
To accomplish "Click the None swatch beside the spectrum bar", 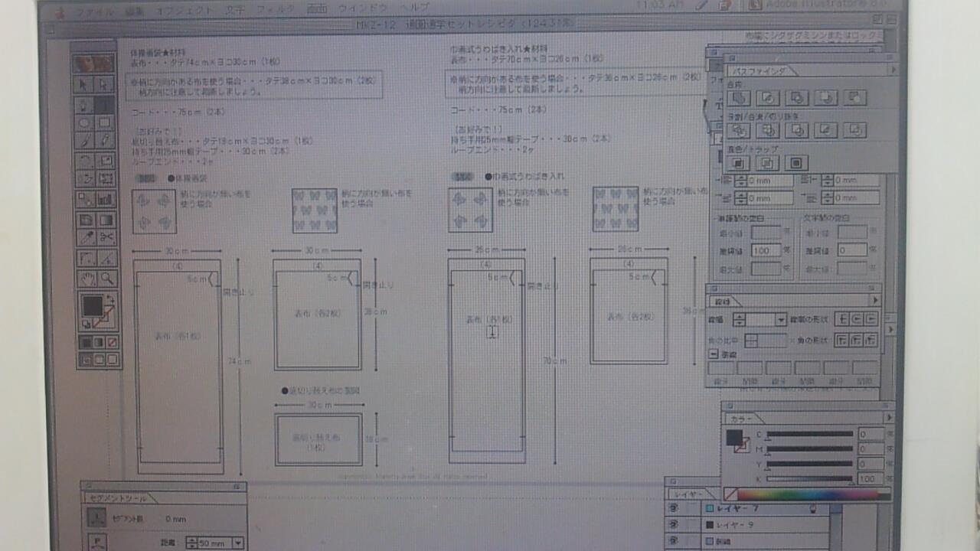I will click(x=730, y=494).
